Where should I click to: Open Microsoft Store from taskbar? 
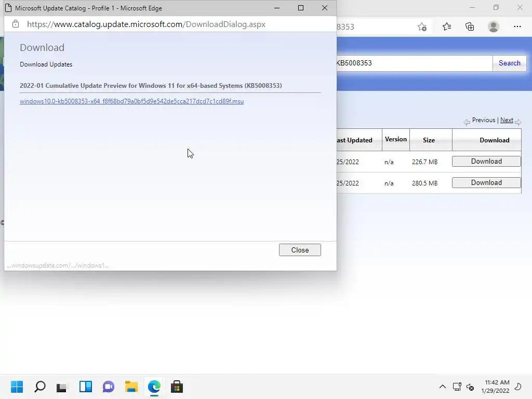point(177,387)
